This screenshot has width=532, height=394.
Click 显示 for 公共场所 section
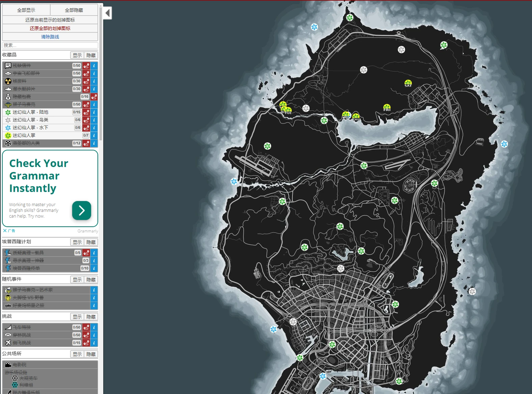[77, 354]
